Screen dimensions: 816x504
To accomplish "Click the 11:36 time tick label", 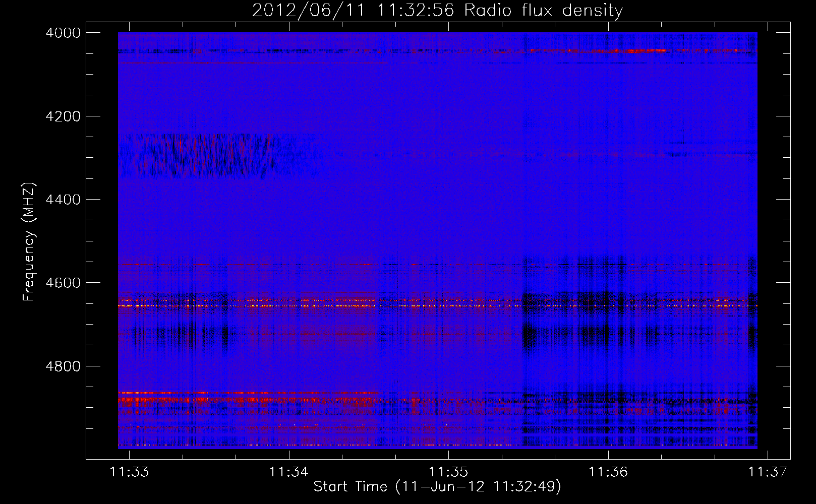I will tap(608, 472).
